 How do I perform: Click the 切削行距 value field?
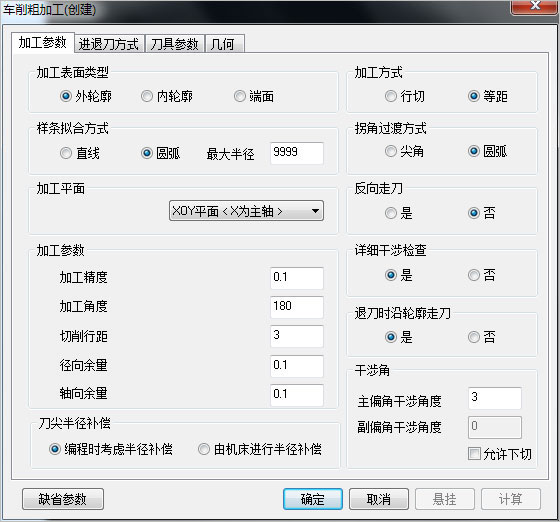pos(297,336)
